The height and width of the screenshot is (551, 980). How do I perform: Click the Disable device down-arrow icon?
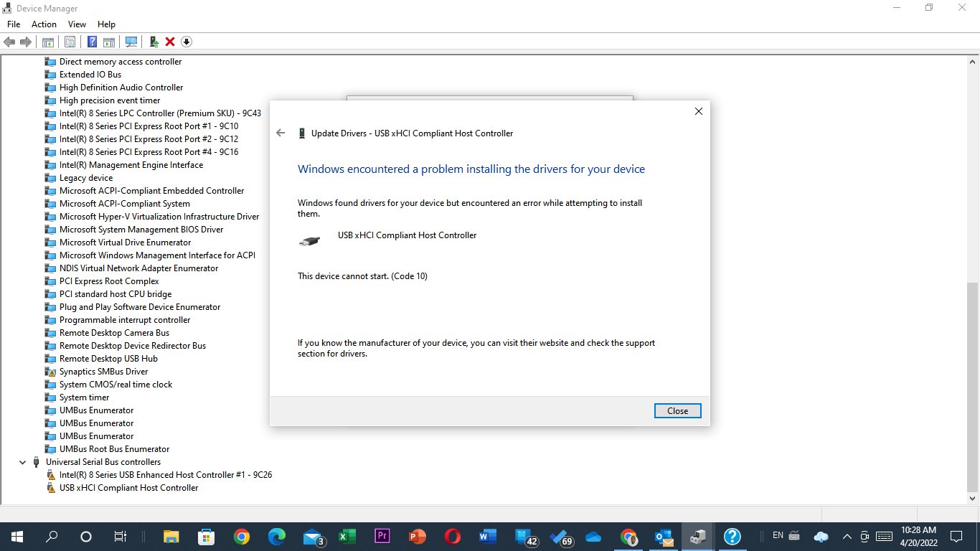click(x=186, y=42)
